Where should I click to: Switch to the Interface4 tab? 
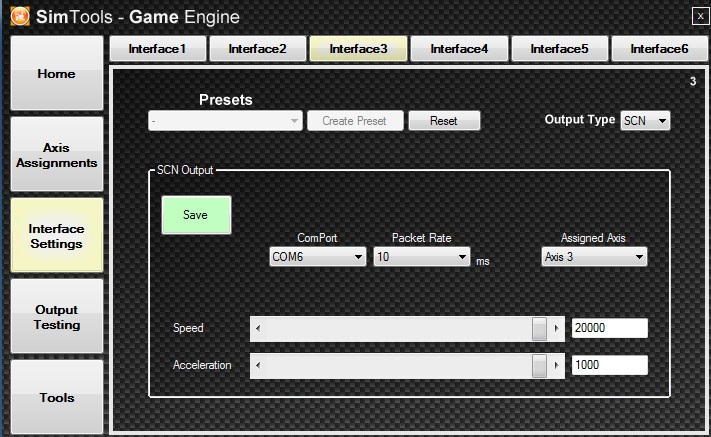click(459, 49)
